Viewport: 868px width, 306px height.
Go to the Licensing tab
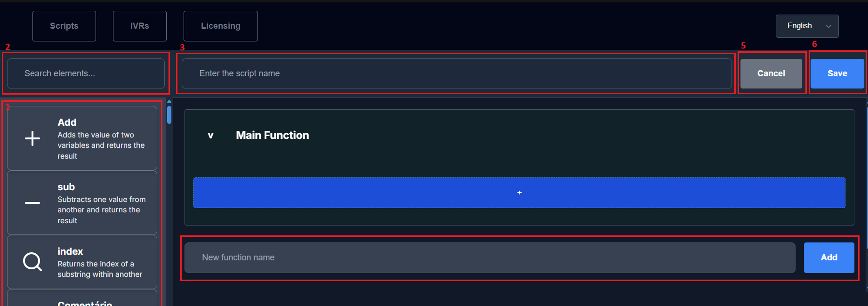(x=221, y=26)
